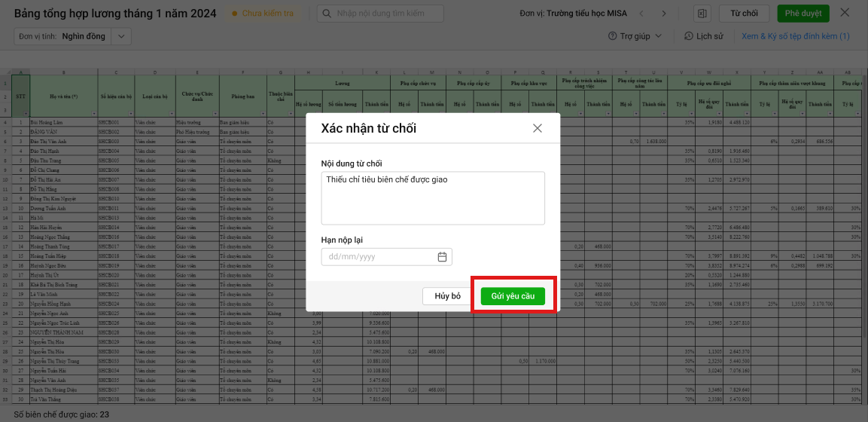Click the search magnifier icon
Image resolution: width=868 pixels, height=422 pixels.
point(327,14)
